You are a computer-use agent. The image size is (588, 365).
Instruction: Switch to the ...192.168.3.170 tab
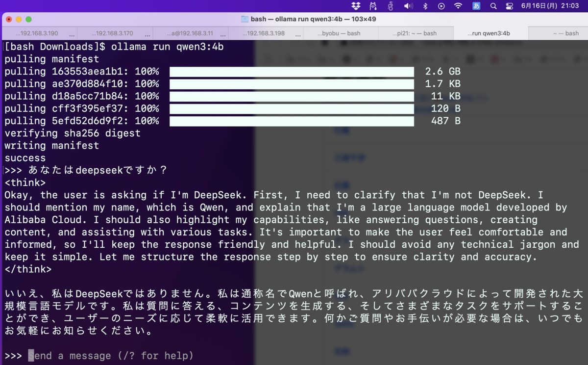coord(115,33)
